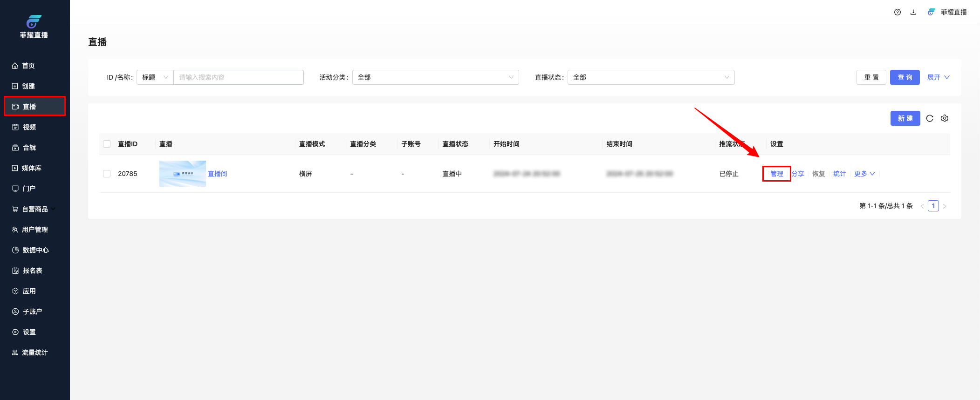Click the 数据中心 pie chart icon
980x400 pixels.
click(x=15, y=250)
